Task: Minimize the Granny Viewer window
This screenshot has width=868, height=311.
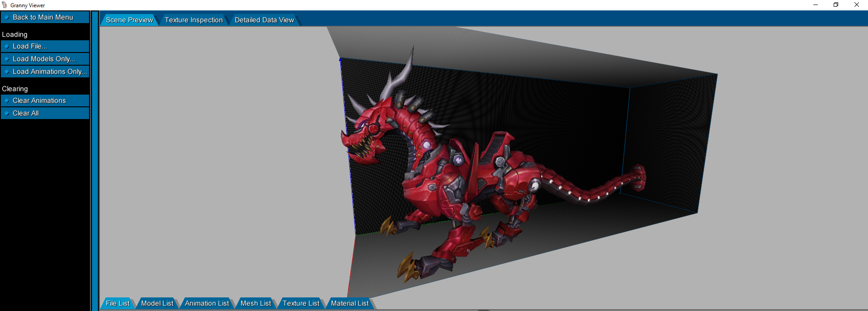Action: click(816, 5)
